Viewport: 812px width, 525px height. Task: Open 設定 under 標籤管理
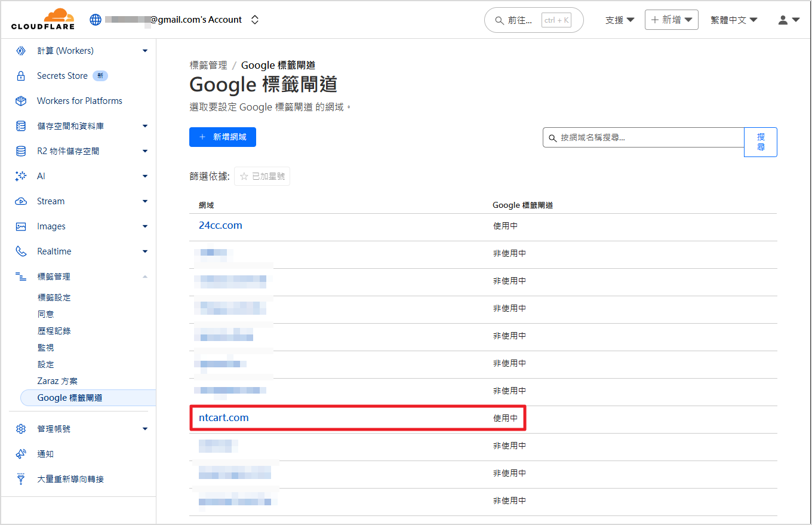click(x=46, y=364)
